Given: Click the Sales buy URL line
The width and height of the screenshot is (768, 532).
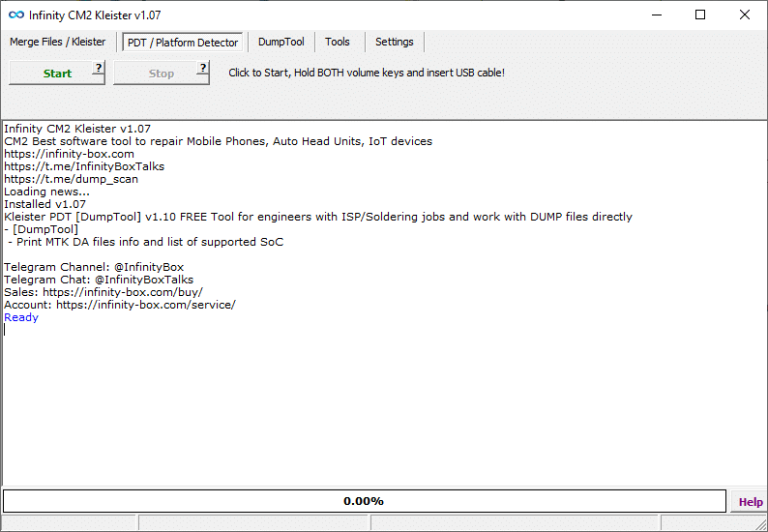Looking at the screenshot, I should tap(103, 292).
